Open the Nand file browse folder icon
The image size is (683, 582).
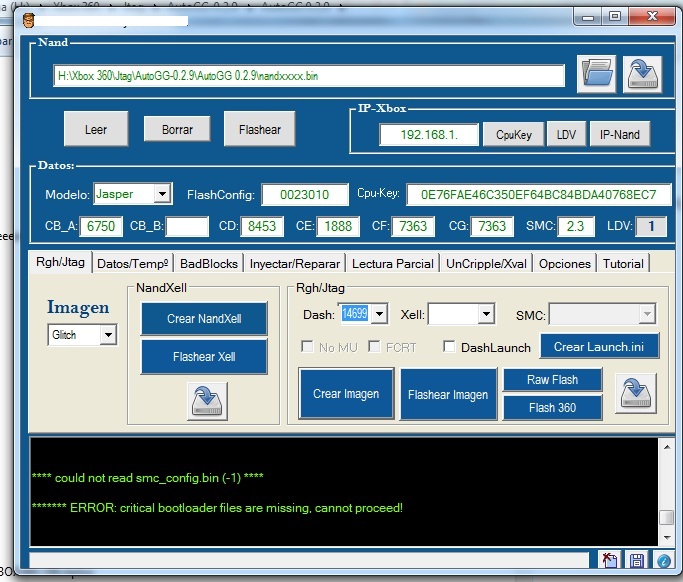596,74
